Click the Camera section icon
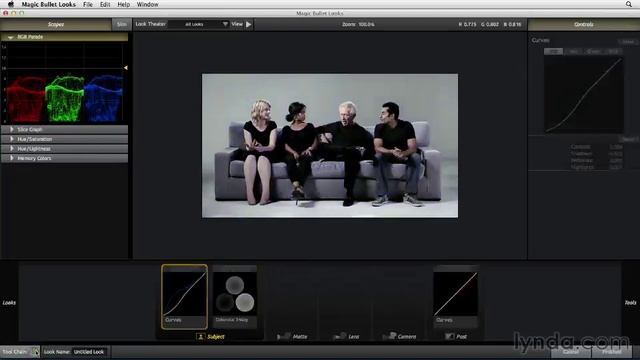The width and height of the screenshot is (640, 360). tap(389, 336)
